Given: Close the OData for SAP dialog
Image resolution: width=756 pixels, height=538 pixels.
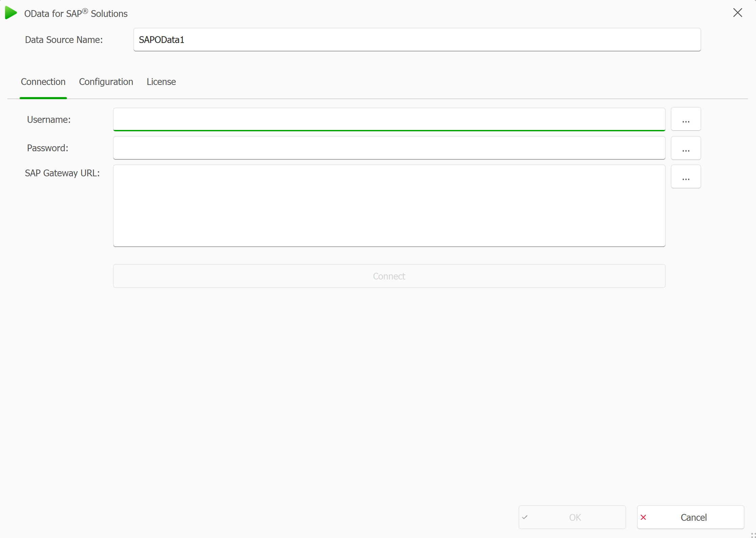Looking at the screenshot, I should tap(737, 13).
